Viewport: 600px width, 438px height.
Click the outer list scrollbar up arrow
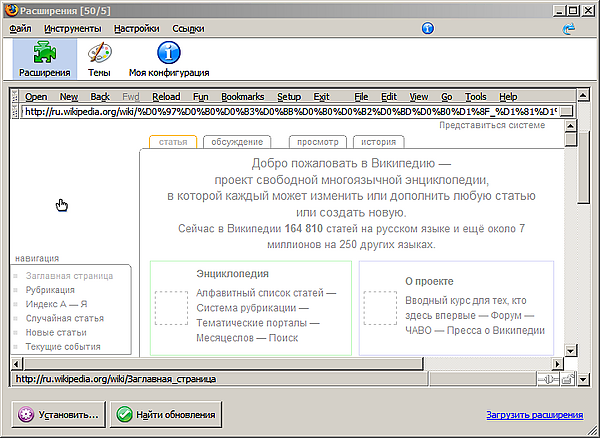click(x=583, y=95)
